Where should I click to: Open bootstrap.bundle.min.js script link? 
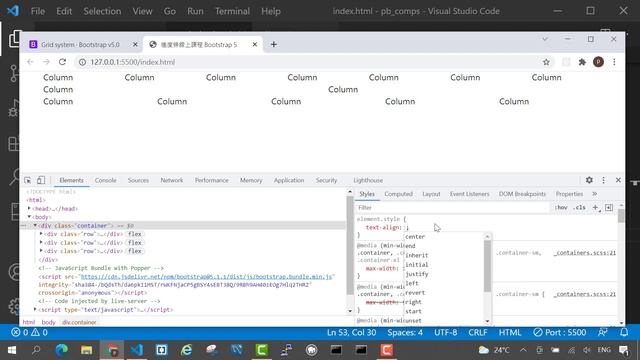[206, 277]
